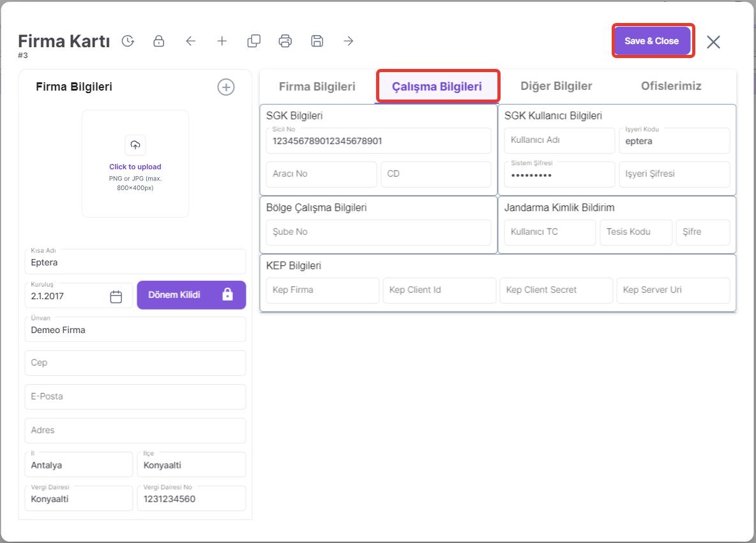Print the Firma Kartı using printer icon
Image resolution: width=756 pixels, height=543 pixels.
pyautogui.click(x=285, y=41)
